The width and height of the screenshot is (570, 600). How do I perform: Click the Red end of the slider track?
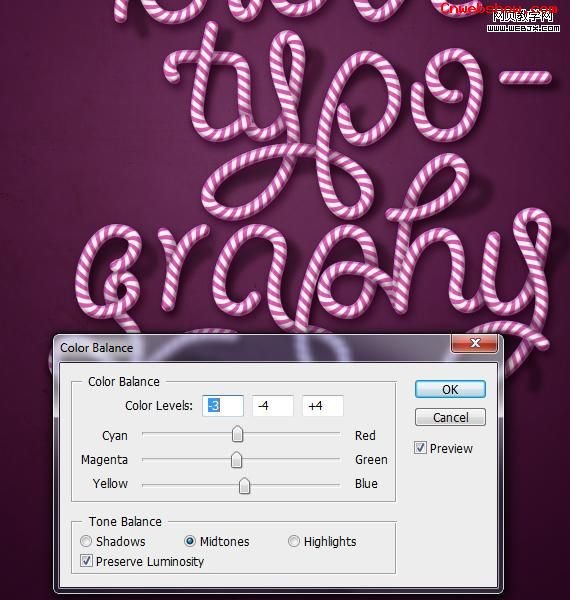pyautogui.click(x=365, y=435)
